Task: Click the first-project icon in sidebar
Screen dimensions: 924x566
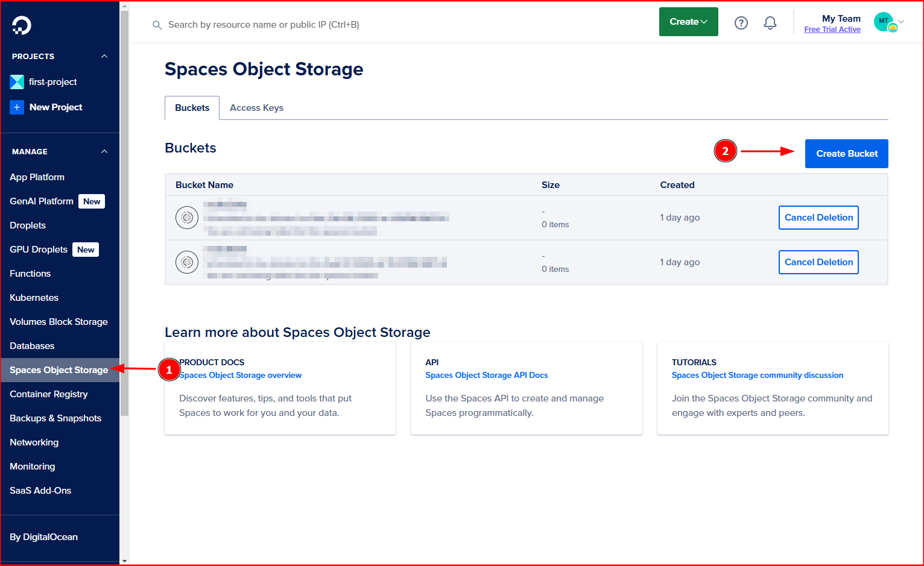Action: (x=17, y=82)
